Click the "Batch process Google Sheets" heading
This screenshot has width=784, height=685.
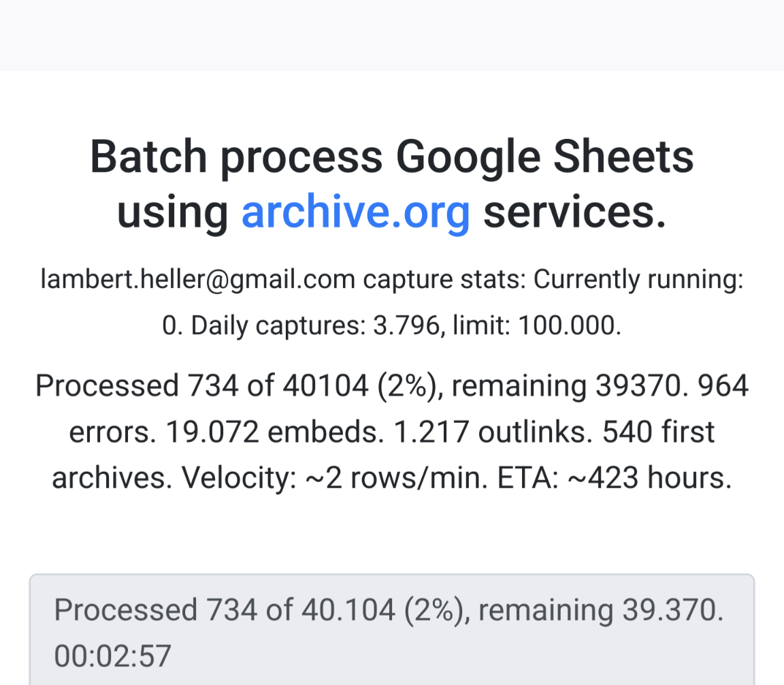[391, 157]
